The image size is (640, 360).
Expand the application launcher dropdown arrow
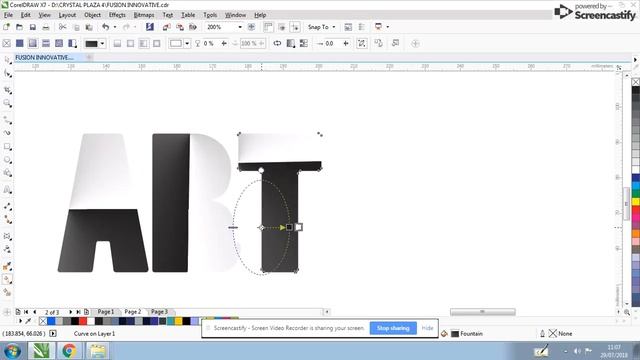(387, 27)
